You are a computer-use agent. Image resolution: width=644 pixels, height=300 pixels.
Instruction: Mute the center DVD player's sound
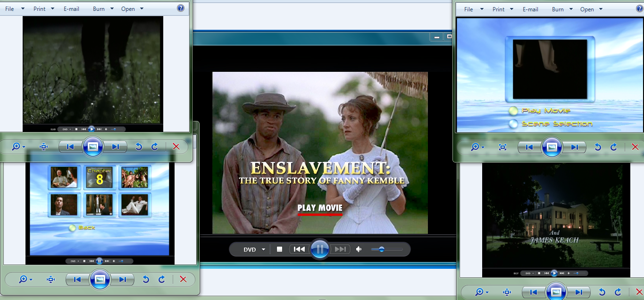point(359,249)
